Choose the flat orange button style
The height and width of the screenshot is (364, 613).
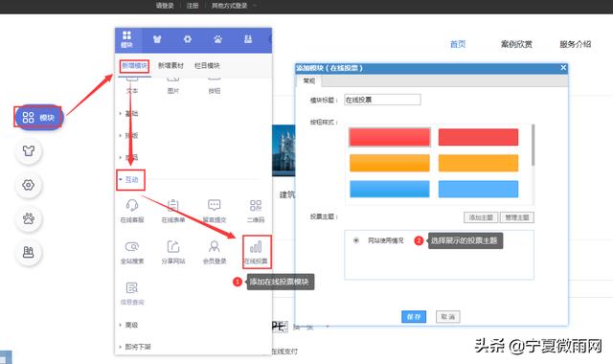point(478,163)
